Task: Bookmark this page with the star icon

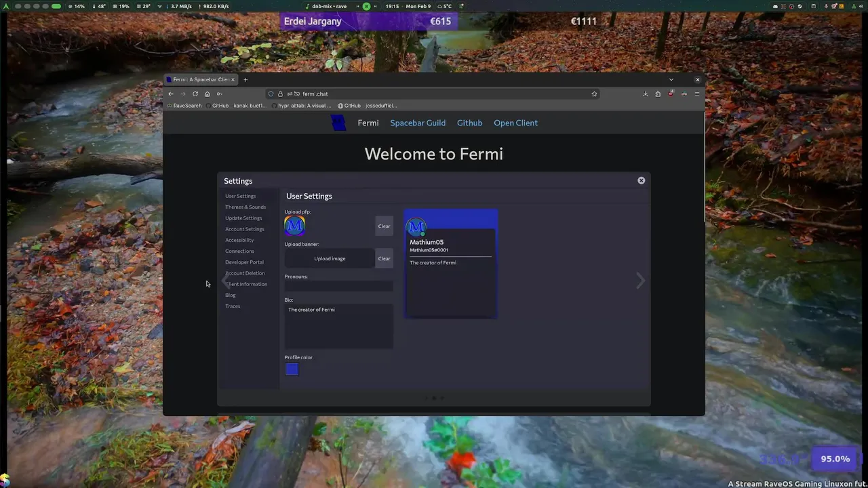Action: (x=594, y=94)
